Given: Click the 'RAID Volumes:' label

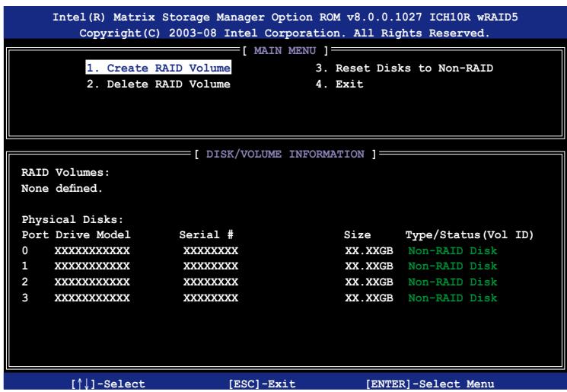Looking at the screenshot, I should pyautogui.click(x=65, y=172).
